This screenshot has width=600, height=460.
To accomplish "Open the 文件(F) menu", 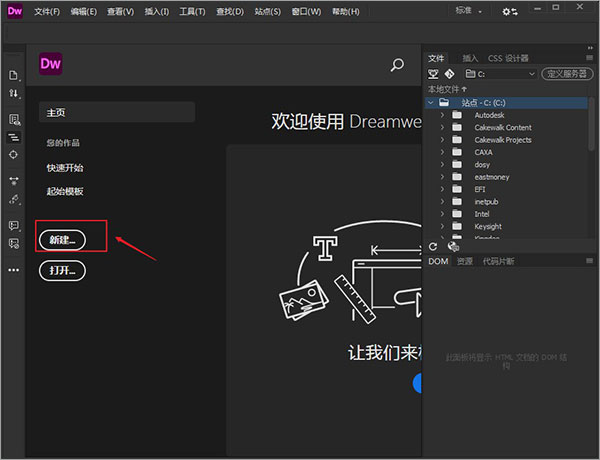I will [47, 12].
